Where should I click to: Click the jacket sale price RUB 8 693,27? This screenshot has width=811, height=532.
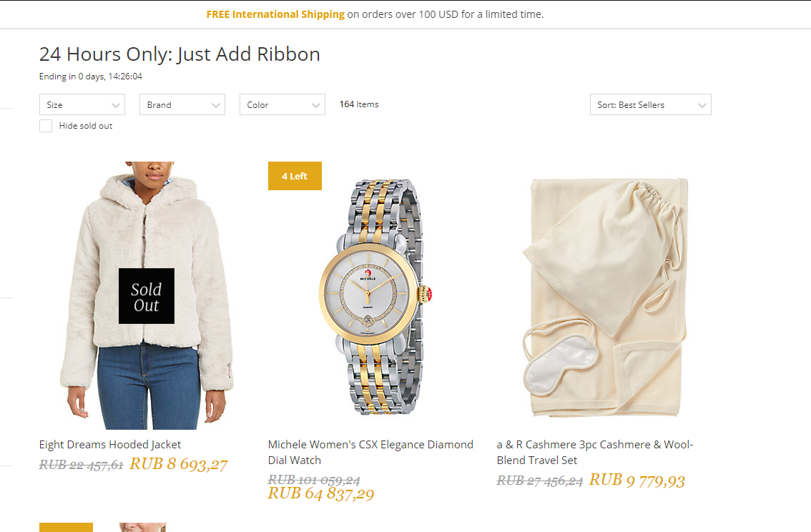click(x=179, y=464)
